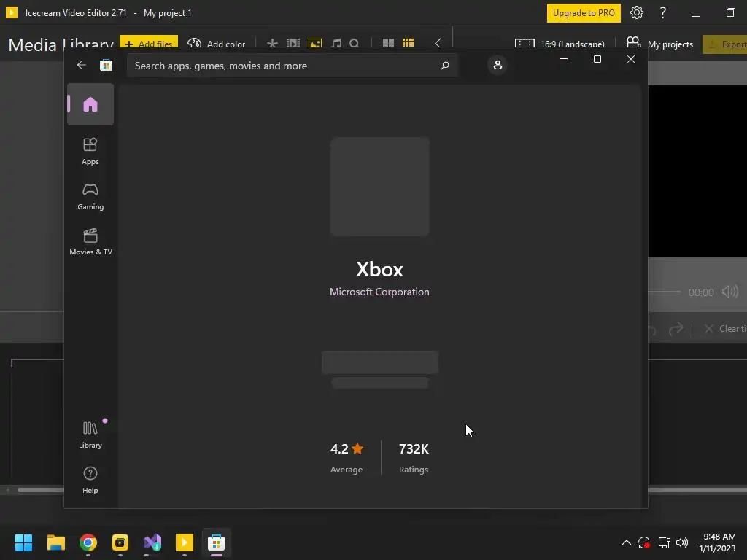Open the Windows Start menu
The image size is (747, 560).
(23, 542)
